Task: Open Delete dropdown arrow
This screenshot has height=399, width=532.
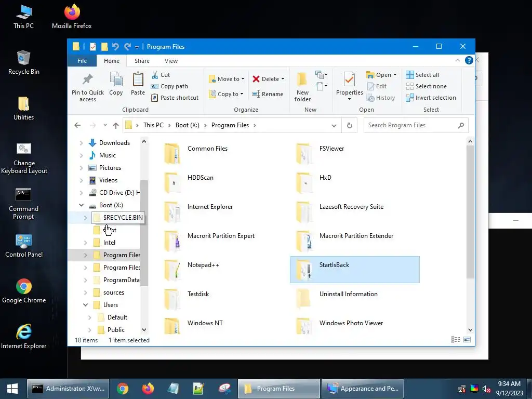Action: [x=283, y=79]
